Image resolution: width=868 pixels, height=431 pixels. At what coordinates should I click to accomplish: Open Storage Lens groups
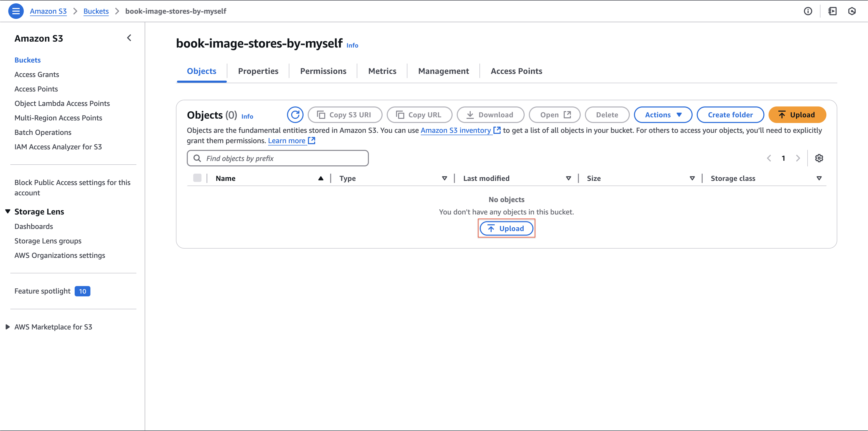click(48, 241)
